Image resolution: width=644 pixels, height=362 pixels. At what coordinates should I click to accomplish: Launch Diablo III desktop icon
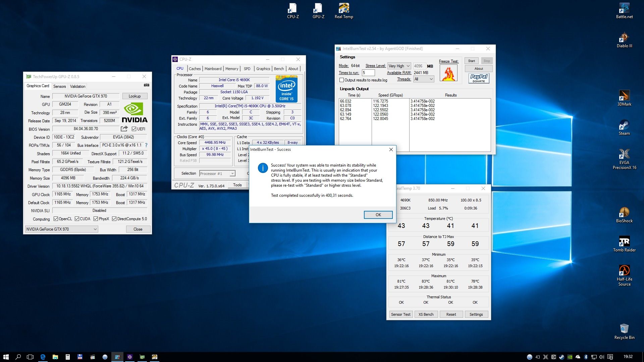[x=624, y=40]
